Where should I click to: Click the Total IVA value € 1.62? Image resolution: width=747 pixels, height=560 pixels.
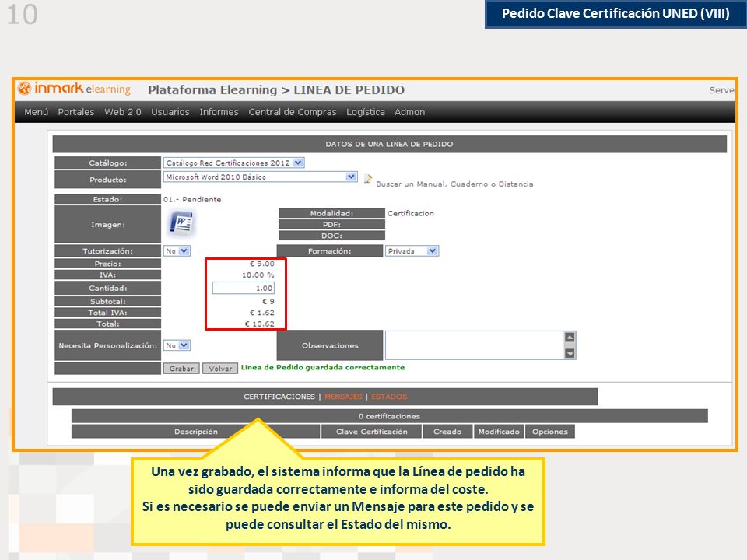point(262,313)
